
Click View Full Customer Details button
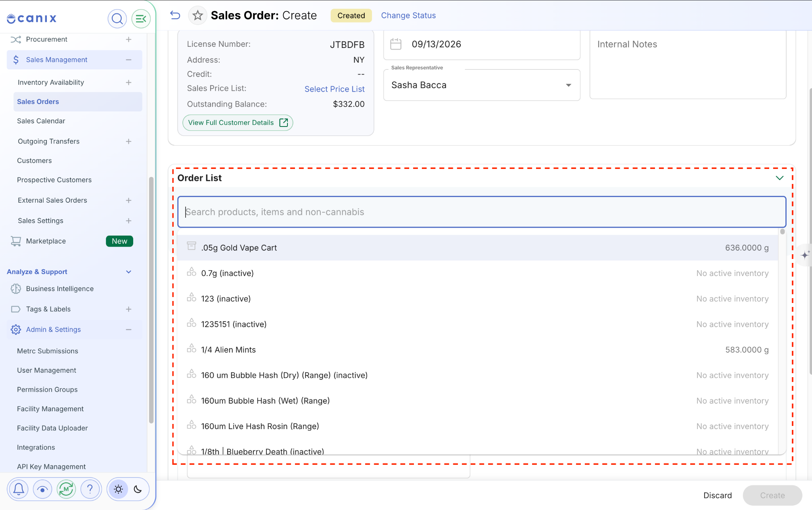pos(238,123)
